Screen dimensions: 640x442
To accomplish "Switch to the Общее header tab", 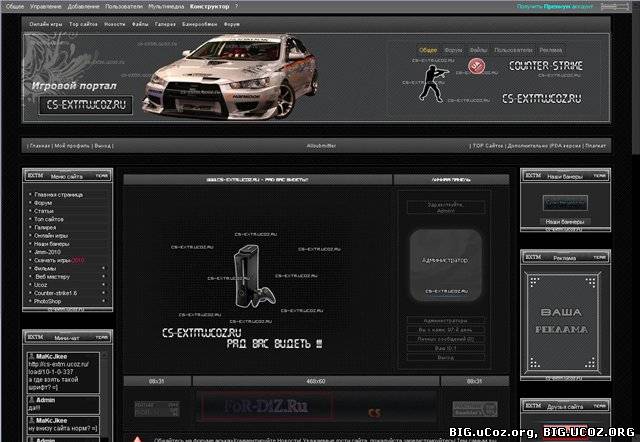I will tap(428, 50).
